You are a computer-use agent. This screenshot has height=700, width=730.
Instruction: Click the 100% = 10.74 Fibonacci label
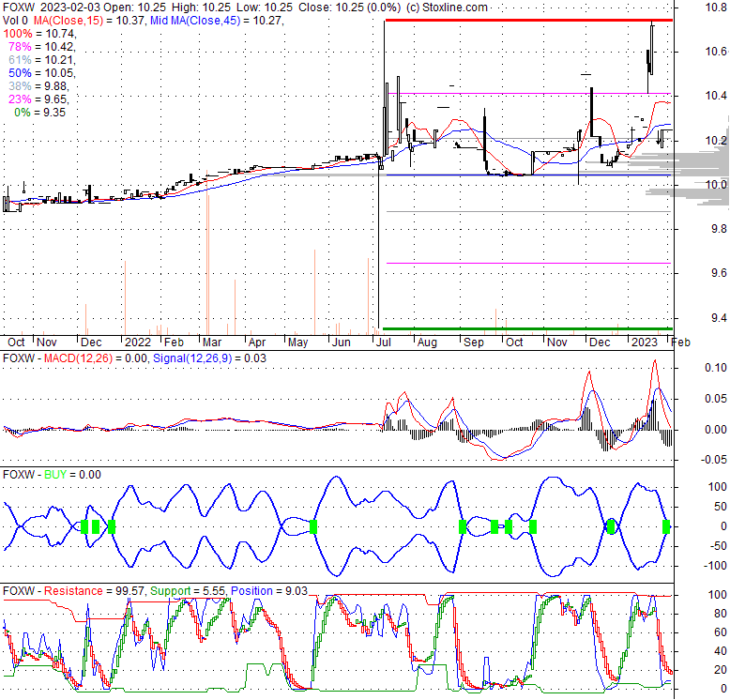pos(38,33)
